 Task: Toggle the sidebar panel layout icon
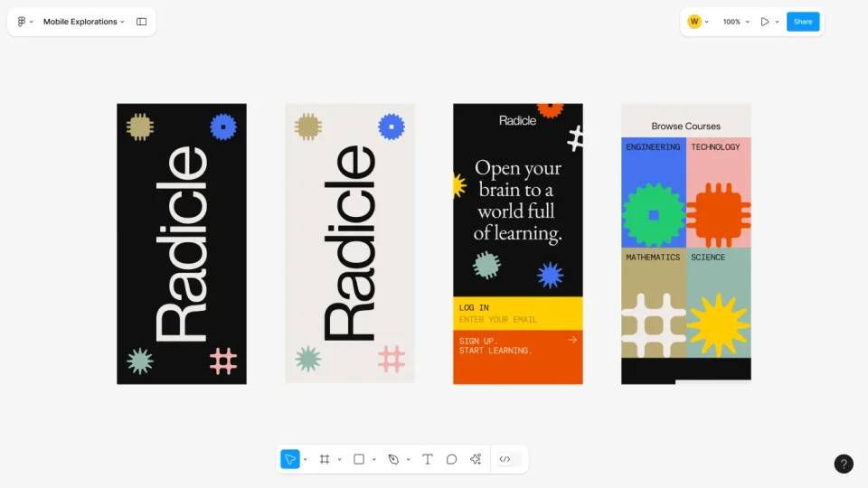click(x=142, y=22)
